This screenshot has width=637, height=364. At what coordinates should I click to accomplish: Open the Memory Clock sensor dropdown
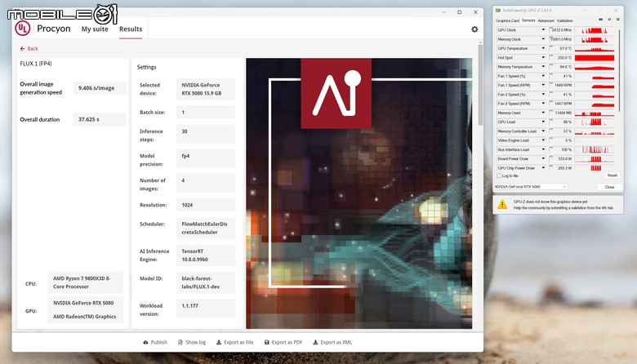click(543, 39)
